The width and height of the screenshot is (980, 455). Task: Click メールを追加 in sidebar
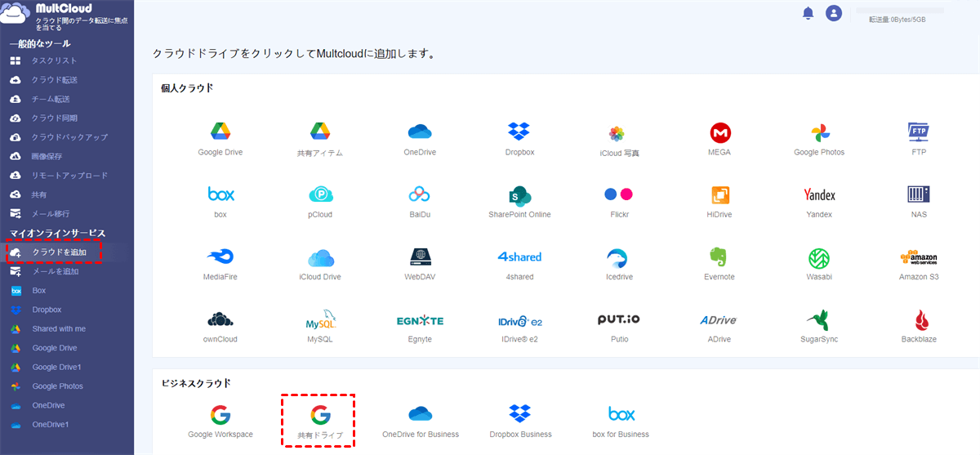coord(55,271)
